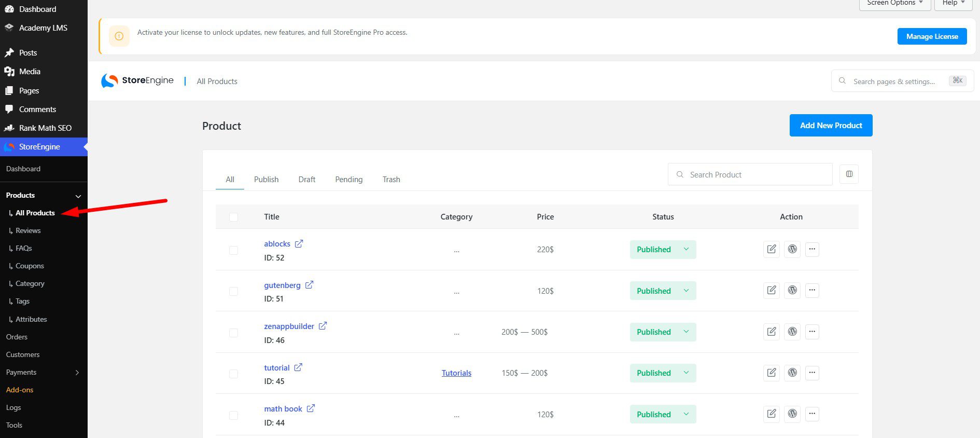Click external-link icon next to zenappbuilder
The image size is (980, 438).
[323, 326]
